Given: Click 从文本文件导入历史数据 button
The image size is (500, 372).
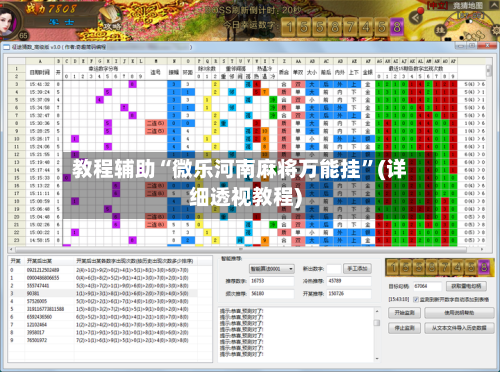Looking at the screenshot, I should [459, 328].
